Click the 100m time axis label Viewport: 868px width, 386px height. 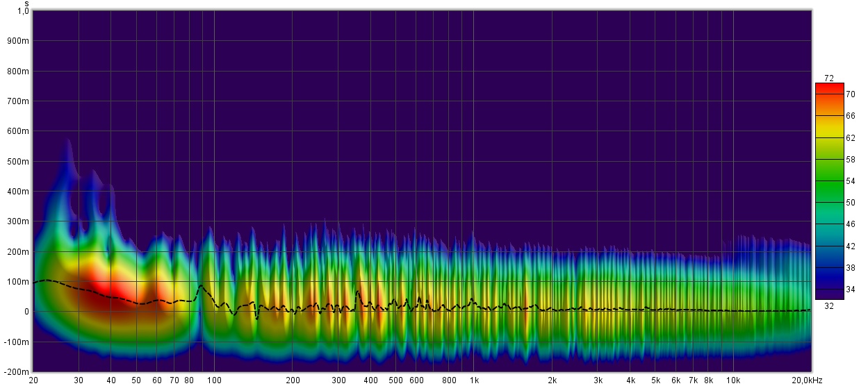19,282
